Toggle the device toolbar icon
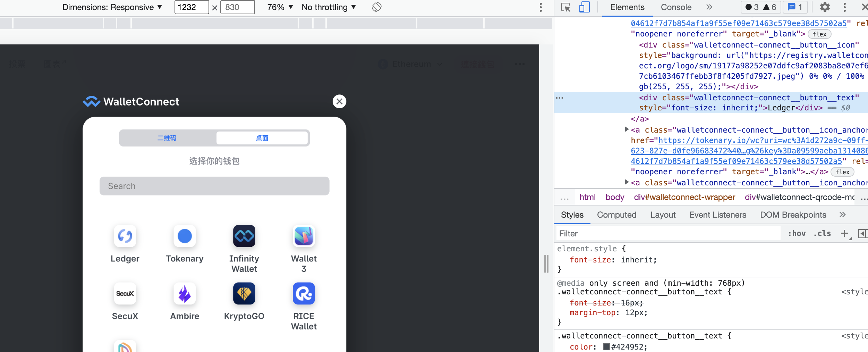 click(585, 7)
